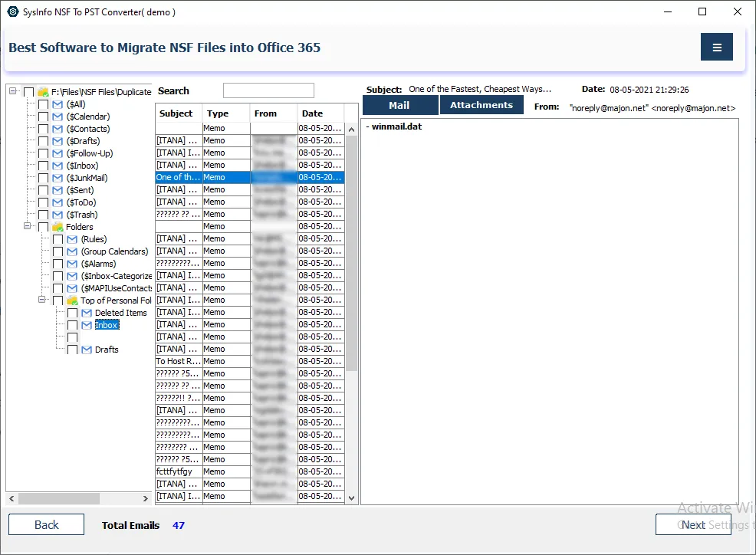Click the mail icon beside ($Calendar)
The image size is (756, 555).
click(58, 117)
